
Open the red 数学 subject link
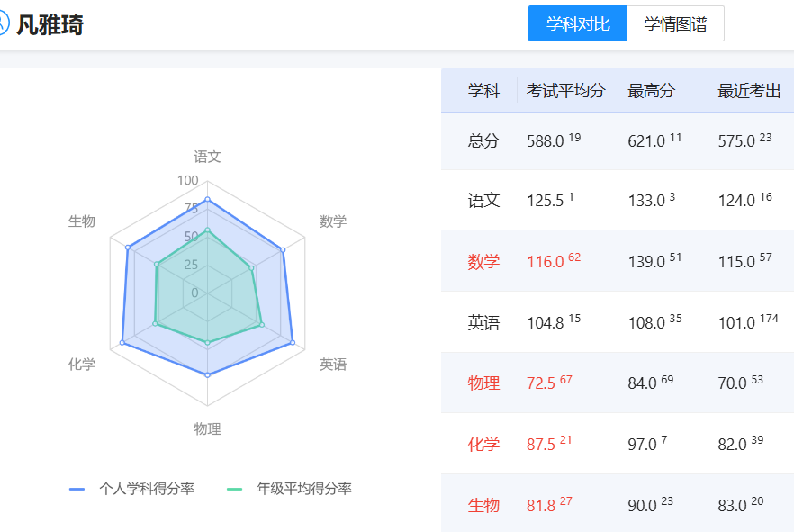point(483,262)
